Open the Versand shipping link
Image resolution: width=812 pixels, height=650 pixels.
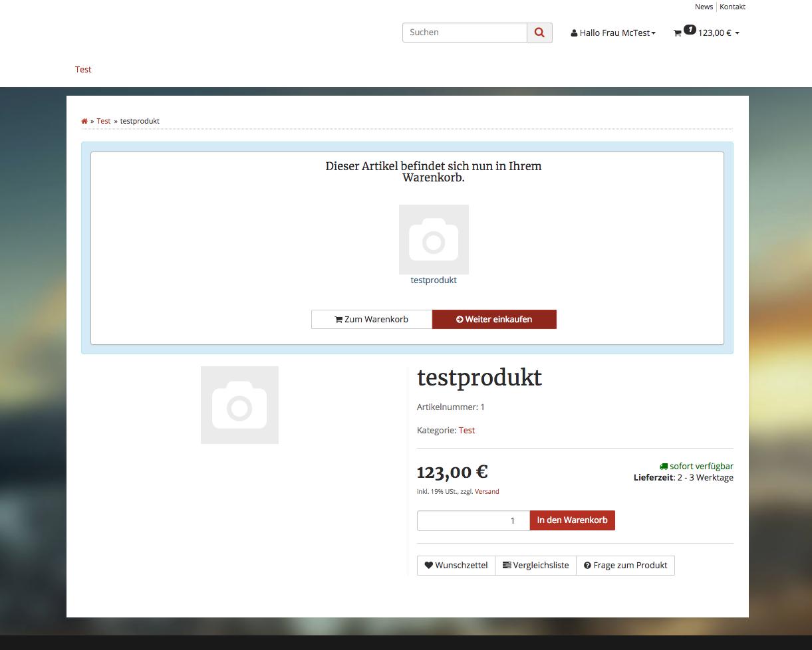tap(486, 491)
